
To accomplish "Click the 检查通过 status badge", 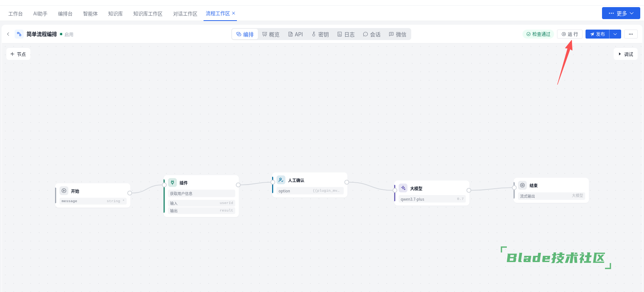I will (x=538, y=34).
